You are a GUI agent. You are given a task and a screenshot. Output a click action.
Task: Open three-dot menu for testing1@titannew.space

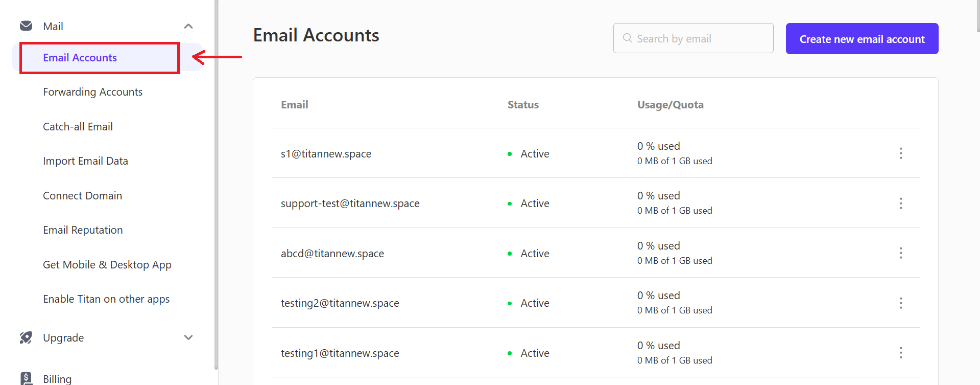click(x=901, y=353)
